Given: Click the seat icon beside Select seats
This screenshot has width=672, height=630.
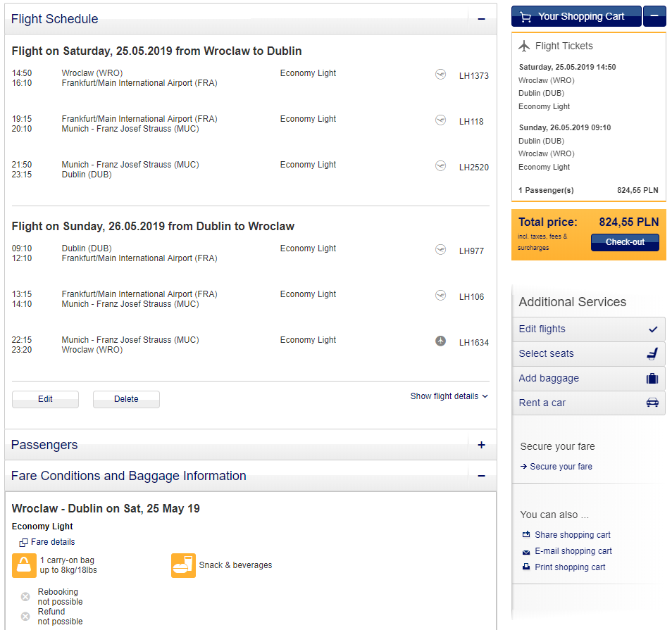Looking at the screenshot, I should 652,354.
